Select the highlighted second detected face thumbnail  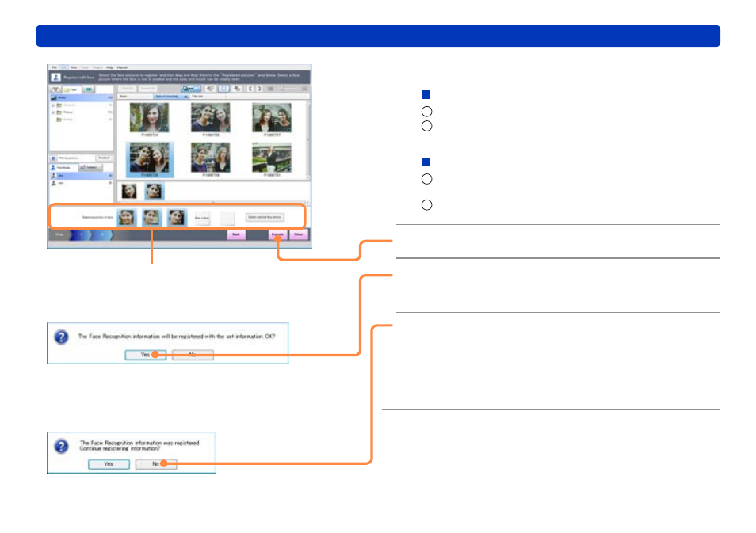click(x=155, y=192)
